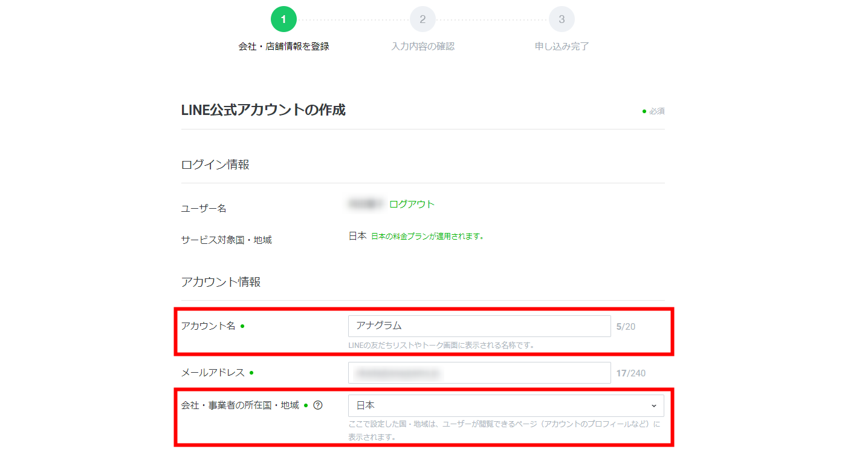Click the green ログアウト link
Viewport: 868px width, 449px height.
pyautogui.click(x=412, y=205)
